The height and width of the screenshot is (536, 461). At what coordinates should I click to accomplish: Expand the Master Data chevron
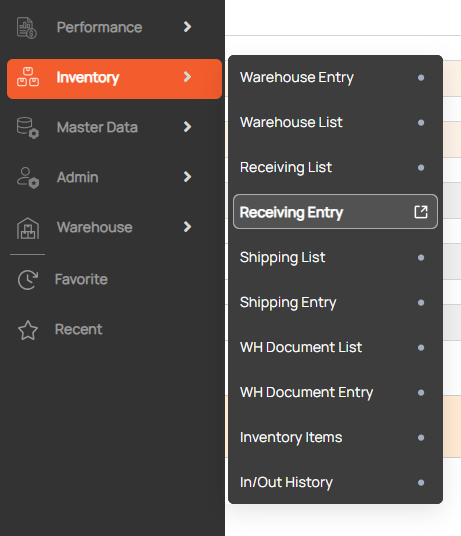coord(187,127)
